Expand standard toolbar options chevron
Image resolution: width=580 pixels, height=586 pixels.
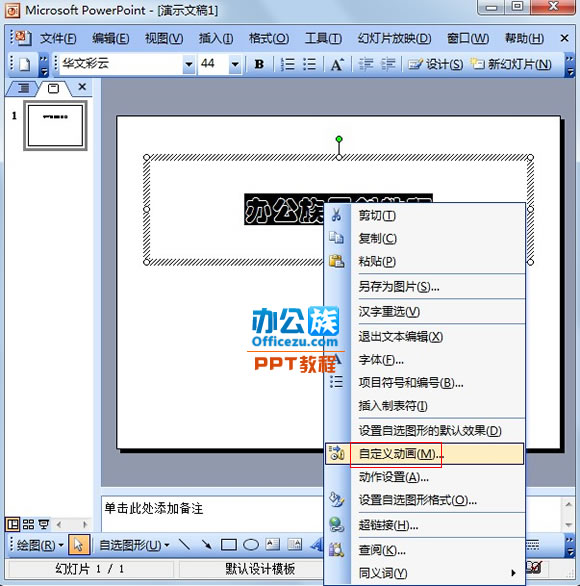[x=44, y=65]
